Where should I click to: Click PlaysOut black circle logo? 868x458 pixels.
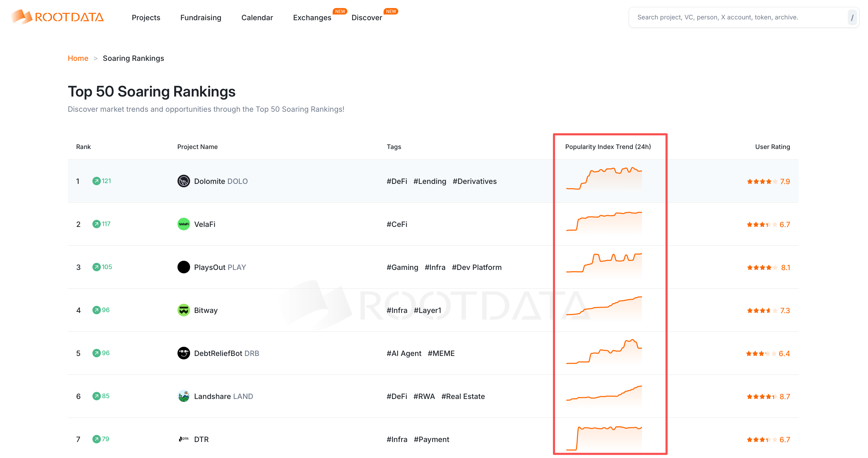pyautogui.click(x=184, y=267)
